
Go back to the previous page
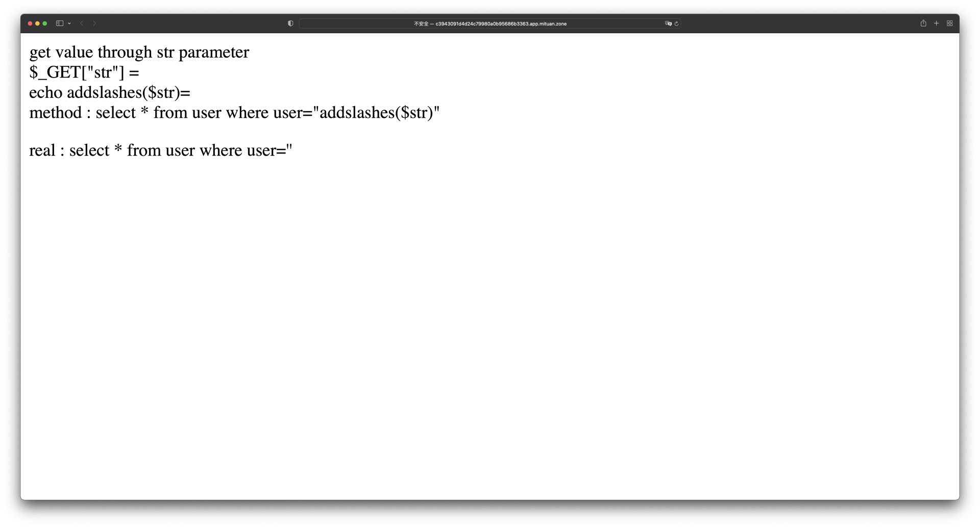click(x=82, y=23)
